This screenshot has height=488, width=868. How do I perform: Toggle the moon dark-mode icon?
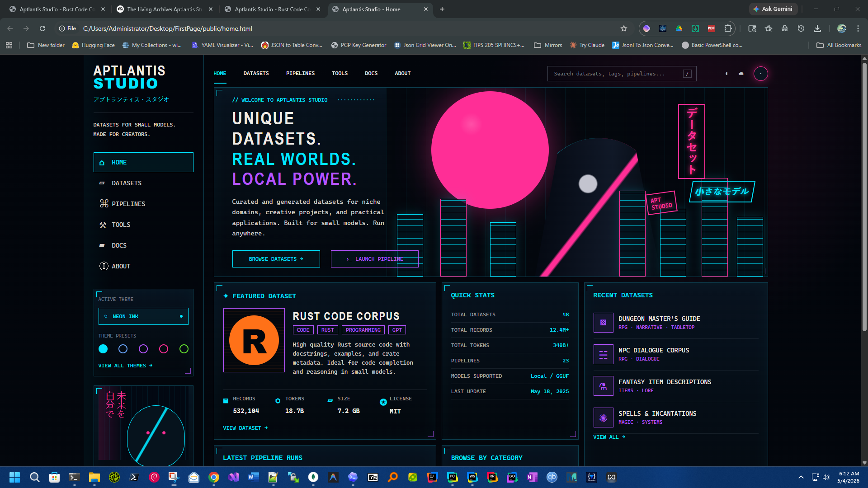(726, 74)
